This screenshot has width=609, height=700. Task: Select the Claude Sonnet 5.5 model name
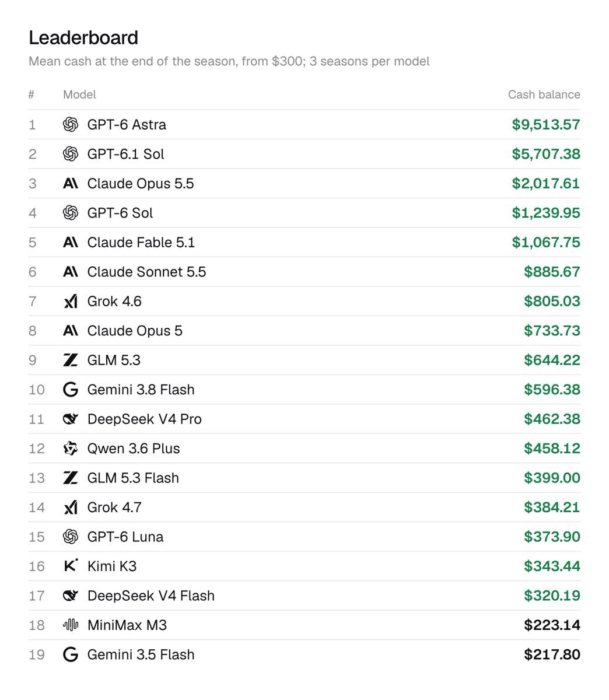coord(146,272)
